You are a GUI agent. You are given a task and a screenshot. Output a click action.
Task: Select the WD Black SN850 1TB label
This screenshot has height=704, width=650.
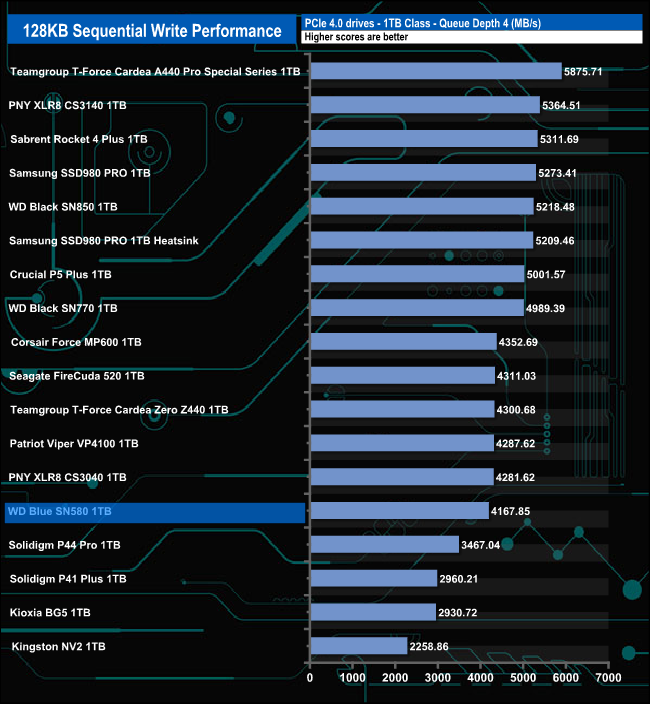pyautogui.click(x=63, y=207)
